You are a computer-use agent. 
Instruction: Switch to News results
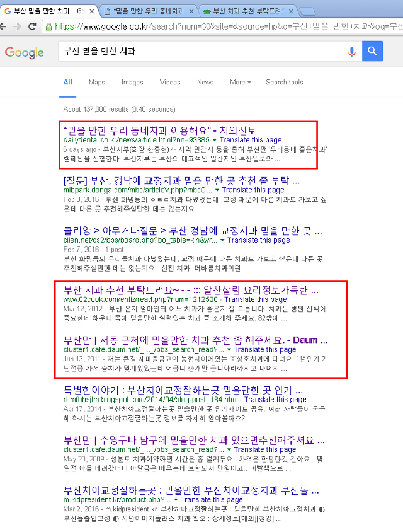(205, 82)
